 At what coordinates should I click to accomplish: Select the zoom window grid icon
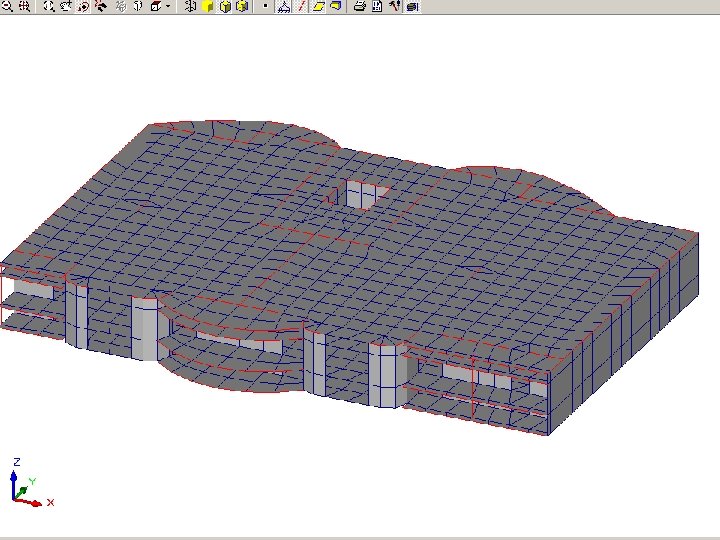(25, 6)
